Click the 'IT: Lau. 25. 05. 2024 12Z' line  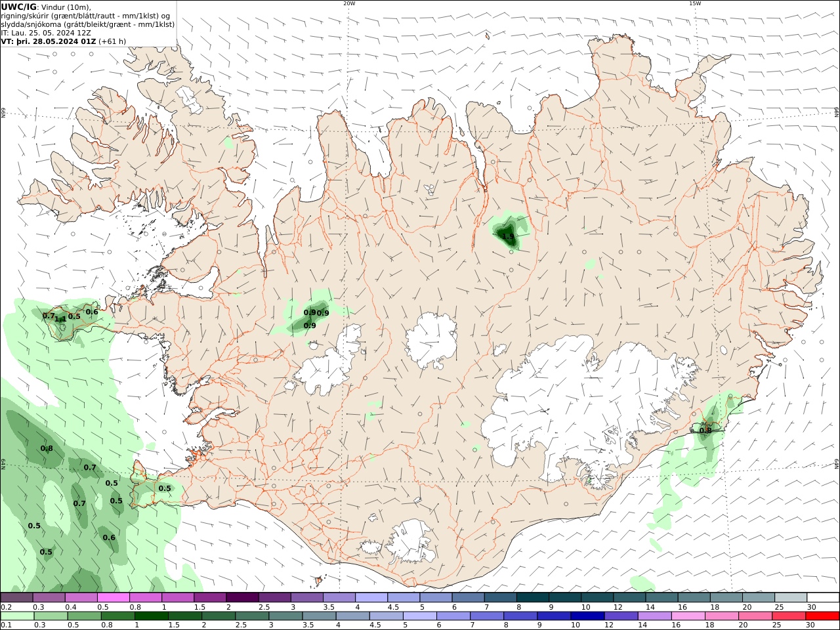(46, 32)
